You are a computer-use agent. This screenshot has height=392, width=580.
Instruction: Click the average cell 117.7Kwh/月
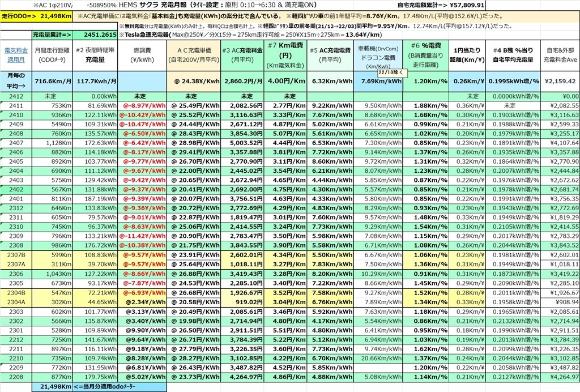95,81
